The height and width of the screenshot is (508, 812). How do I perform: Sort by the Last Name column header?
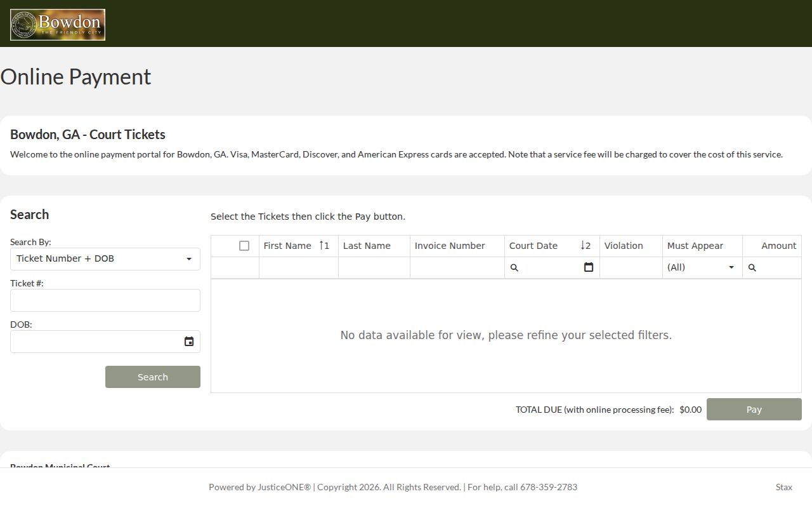[x=374, y=246]
